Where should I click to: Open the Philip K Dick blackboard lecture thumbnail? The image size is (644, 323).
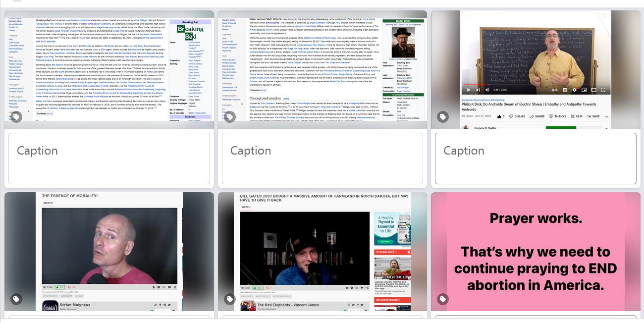(536, 69)
